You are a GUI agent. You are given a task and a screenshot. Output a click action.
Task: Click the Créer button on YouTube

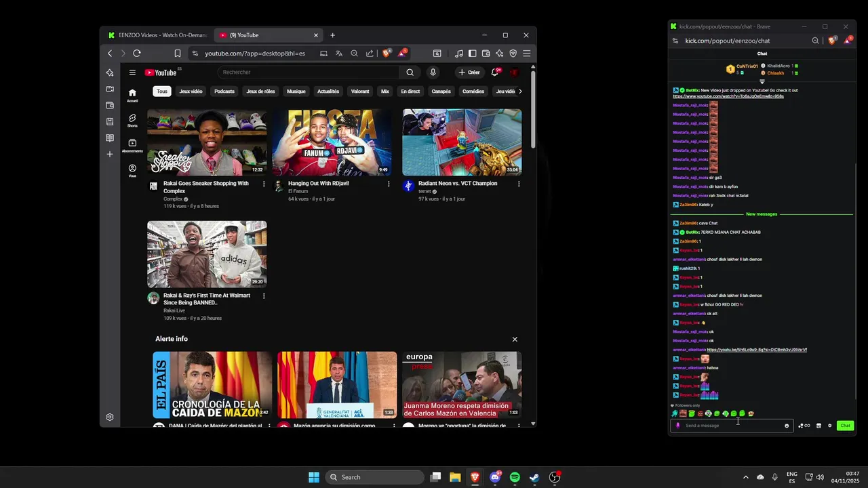pos(469,73)
